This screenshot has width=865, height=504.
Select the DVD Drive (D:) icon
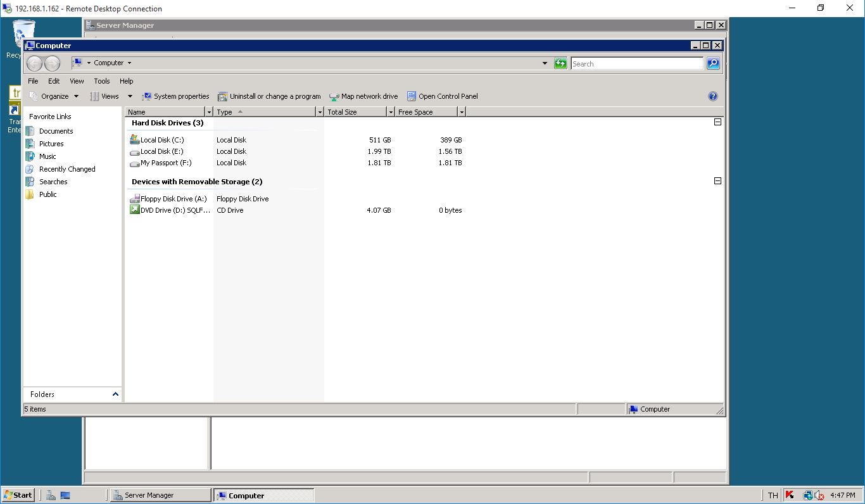pos(134,210)
